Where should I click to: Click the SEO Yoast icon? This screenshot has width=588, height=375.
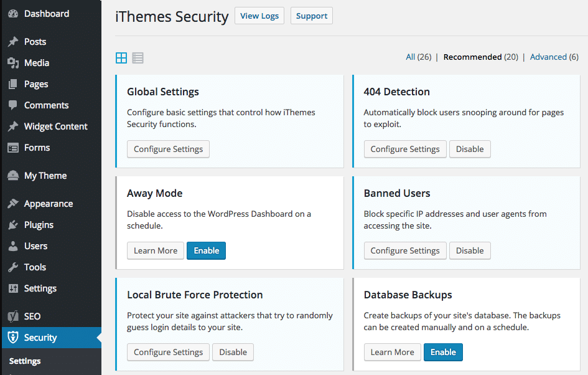(x=13, y=316)
